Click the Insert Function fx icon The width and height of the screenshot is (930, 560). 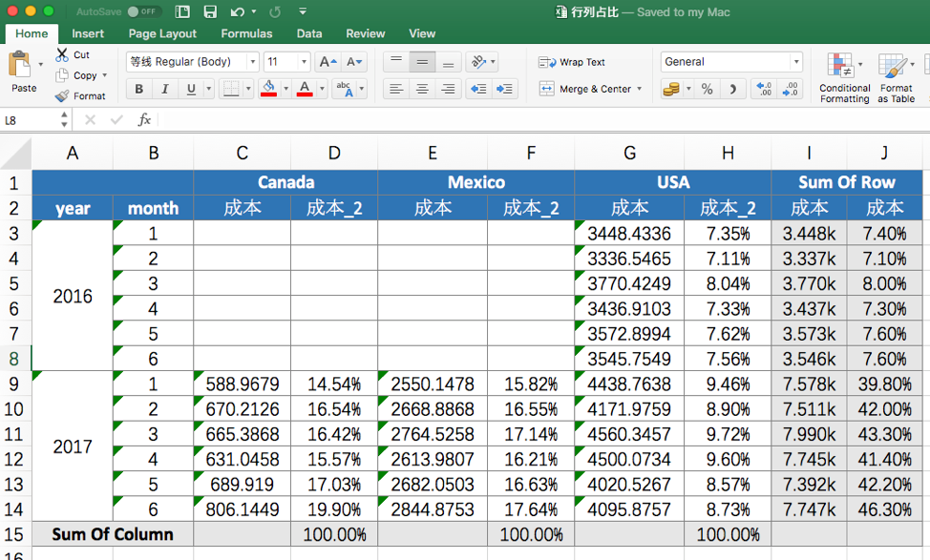coord(144,120)
